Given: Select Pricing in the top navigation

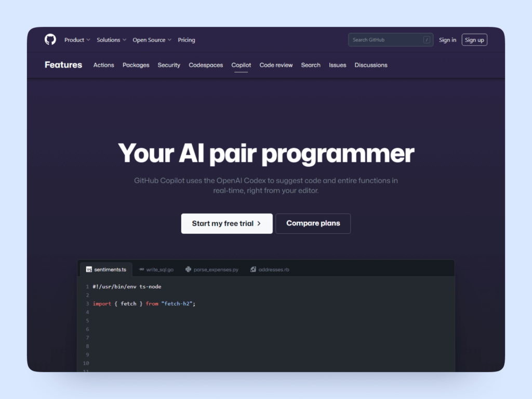Looking at the screenshot, I should click(x=187, y=39).
